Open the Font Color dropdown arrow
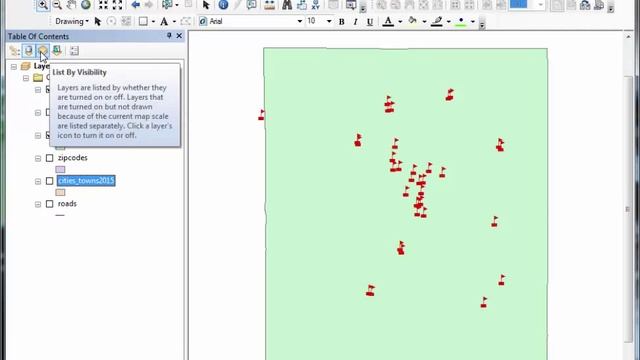 click(400, 22)
